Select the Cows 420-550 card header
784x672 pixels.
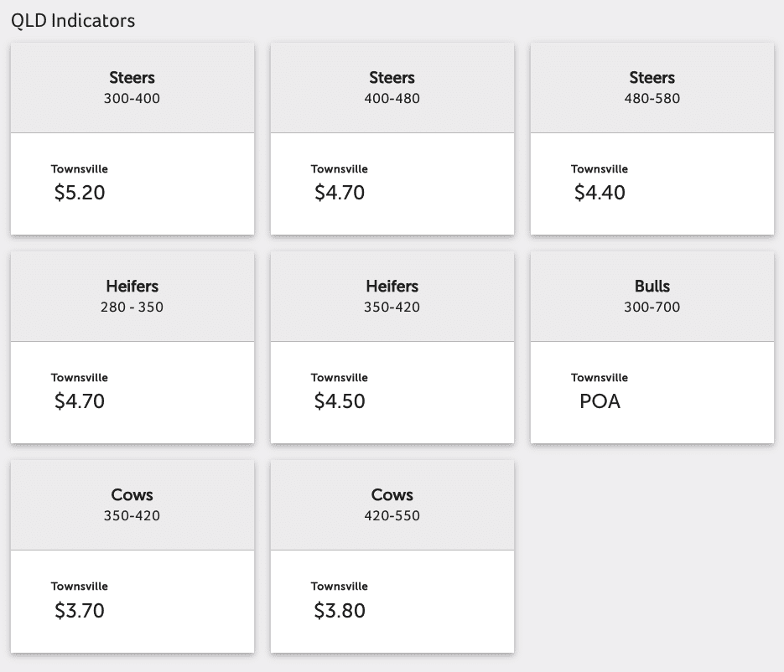392,505
